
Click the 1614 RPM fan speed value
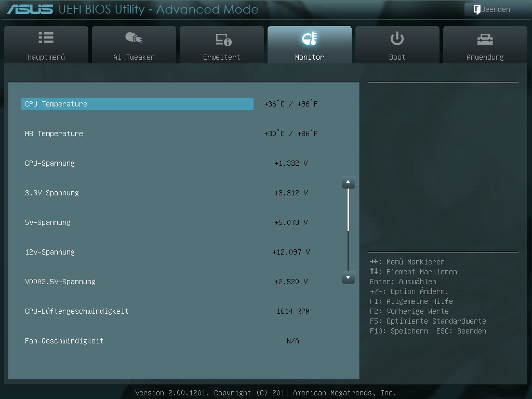pos(293,311)
